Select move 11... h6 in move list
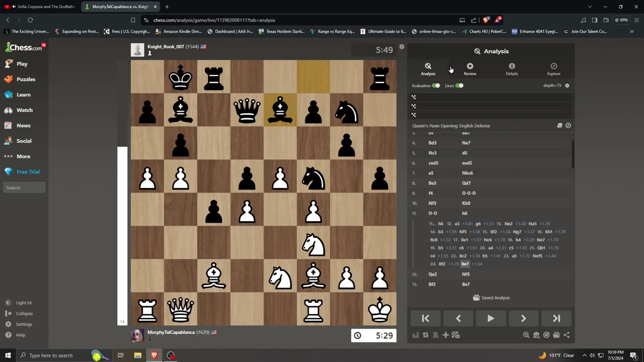This screenshot has width=644, height=362. (x=465, y=213)
